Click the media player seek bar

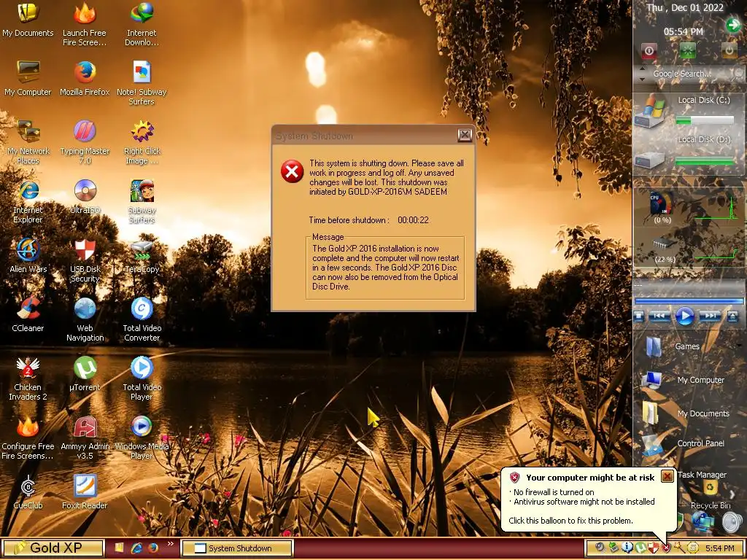click(689, 301)
